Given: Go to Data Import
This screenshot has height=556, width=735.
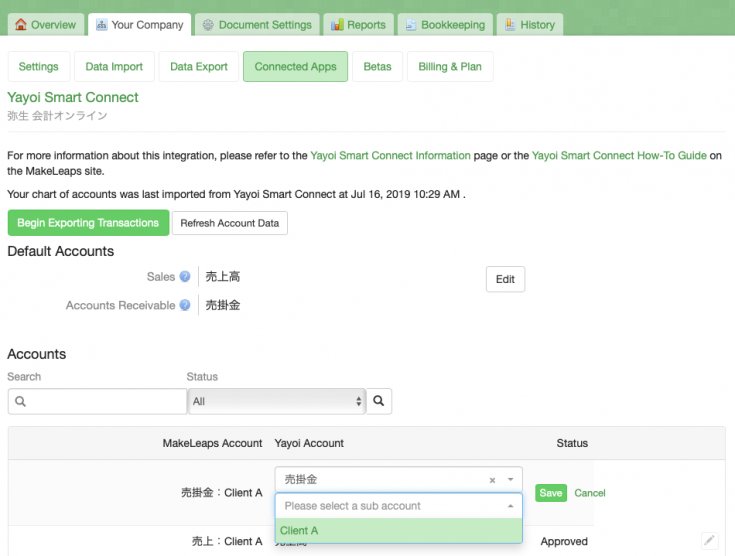Looking at the screenshot, I should point(114,67).
